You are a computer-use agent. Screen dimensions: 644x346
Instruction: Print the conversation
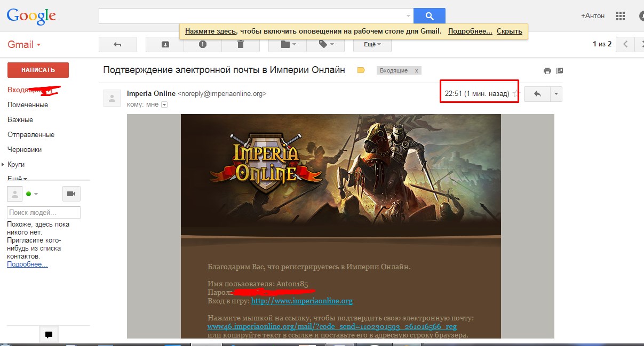point(547,70)
